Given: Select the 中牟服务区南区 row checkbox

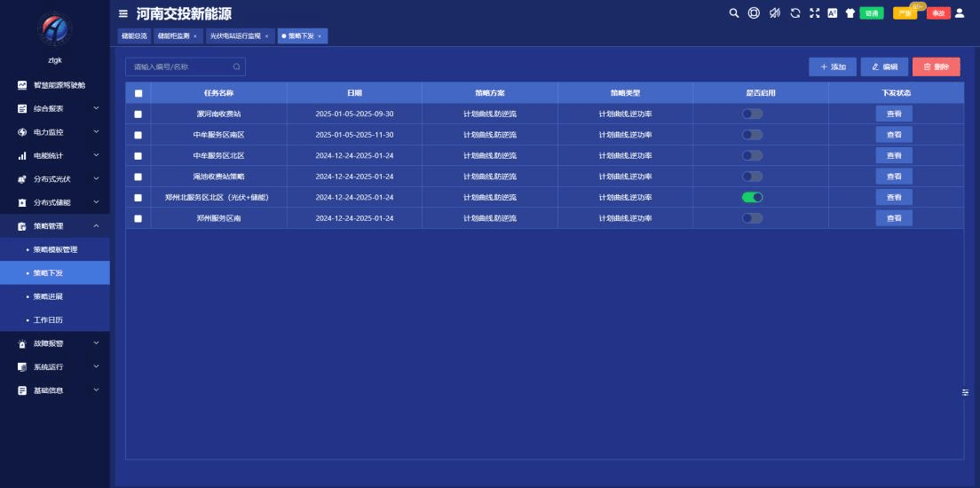Looking at the screenshot, I should [x=138, y=135].
